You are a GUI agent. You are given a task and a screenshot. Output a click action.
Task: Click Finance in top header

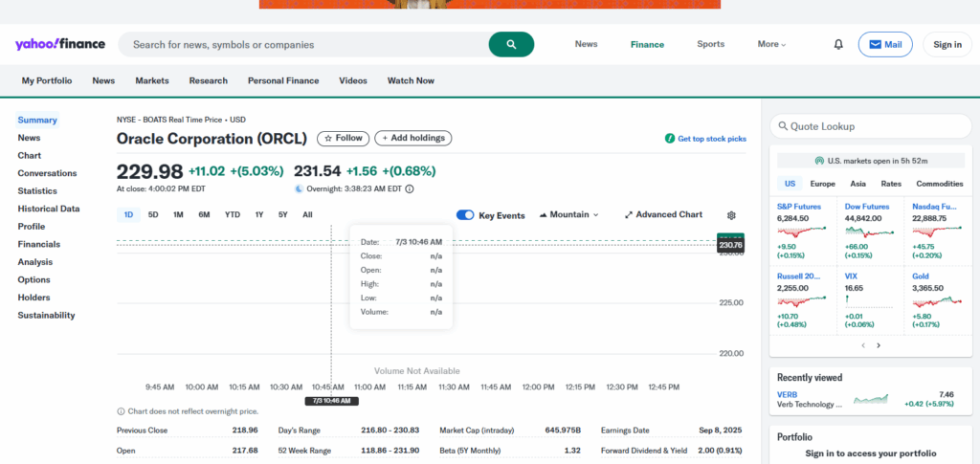[647, 44]
